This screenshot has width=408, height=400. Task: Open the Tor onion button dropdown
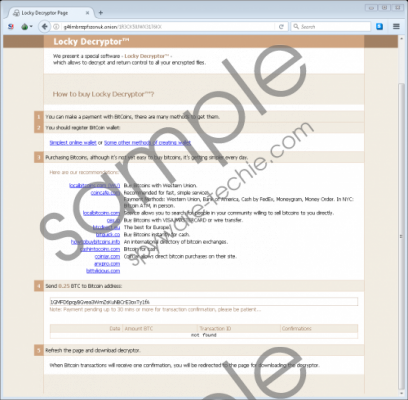(x=26, y=27)
